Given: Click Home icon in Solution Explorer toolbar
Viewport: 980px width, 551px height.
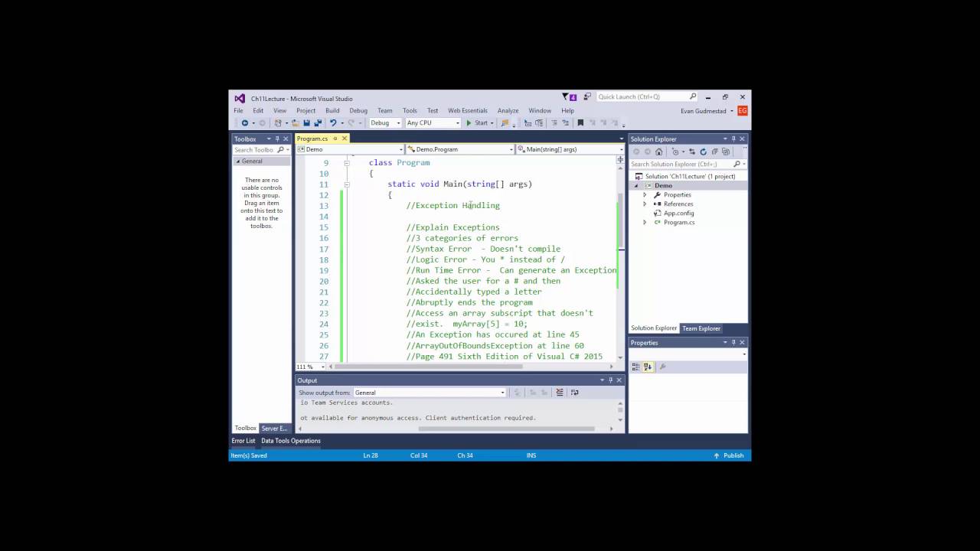Looking at the screenshot, I should (658, 152).
